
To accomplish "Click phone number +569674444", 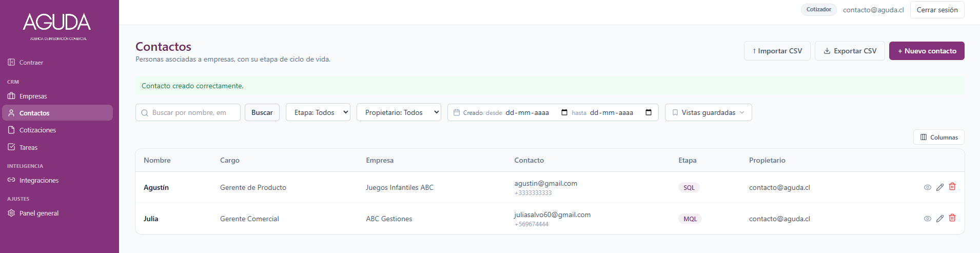I will pos(532,224).
